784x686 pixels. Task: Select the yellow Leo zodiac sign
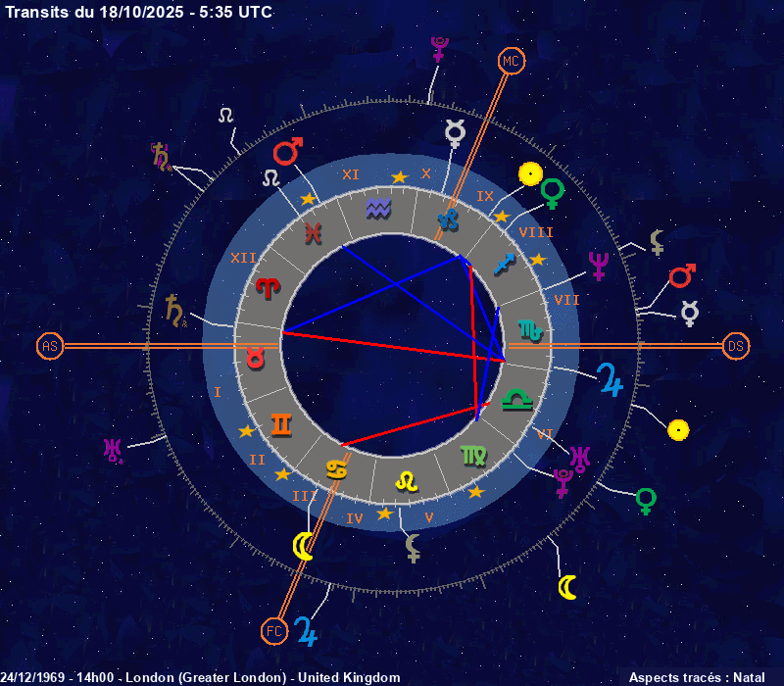404,481
